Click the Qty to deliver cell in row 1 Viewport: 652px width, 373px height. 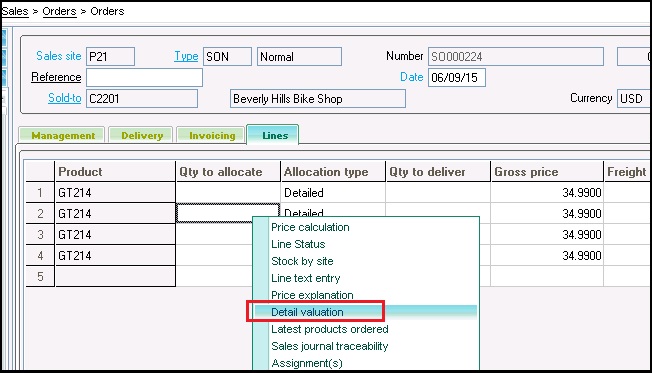point(438,193)
